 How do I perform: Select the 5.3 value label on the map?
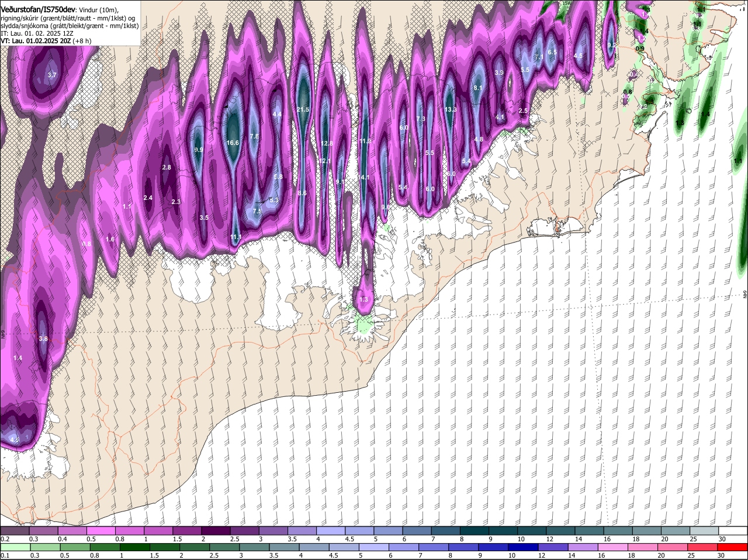coord(274,200)
